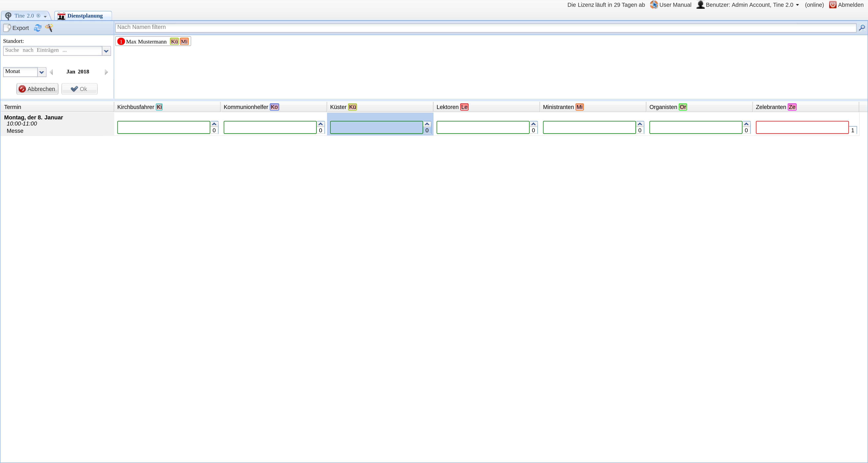Open the Tine 2.0 application tab
868x463 pixels.
click(26, 16)
